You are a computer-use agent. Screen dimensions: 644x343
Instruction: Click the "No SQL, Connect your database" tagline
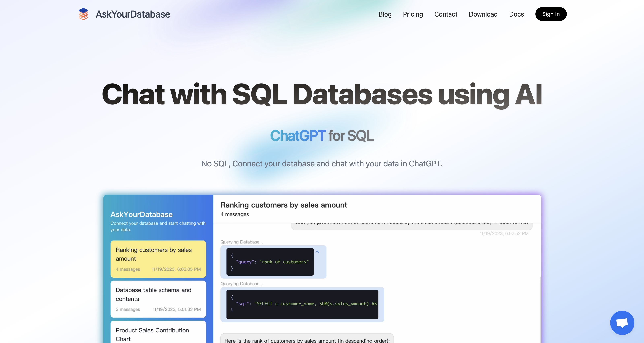(322, 164)
